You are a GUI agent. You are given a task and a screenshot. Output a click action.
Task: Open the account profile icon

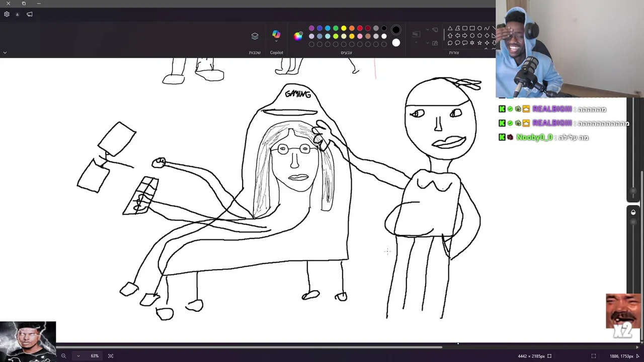[x=17, y=14]
